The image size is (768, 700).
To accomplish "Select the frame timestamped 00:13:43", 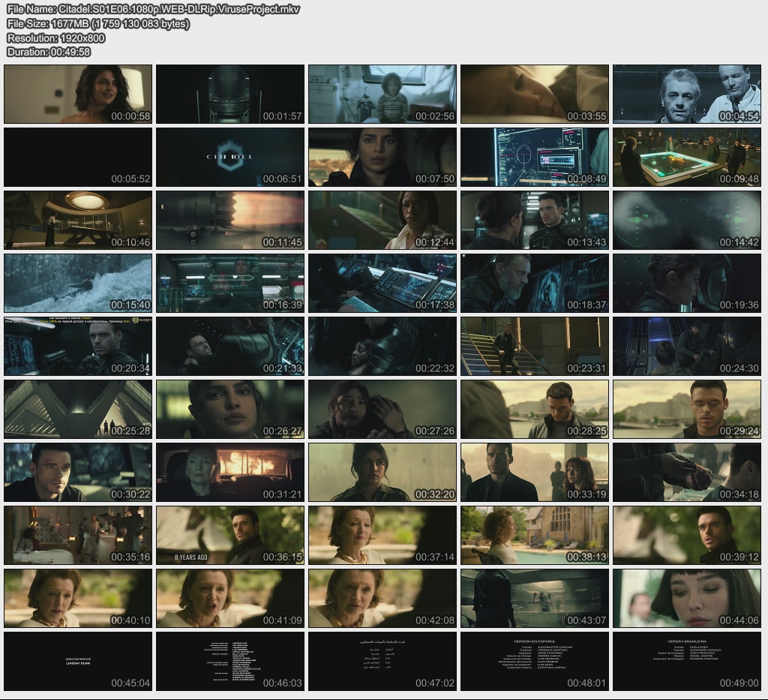I will coord(535,220).
